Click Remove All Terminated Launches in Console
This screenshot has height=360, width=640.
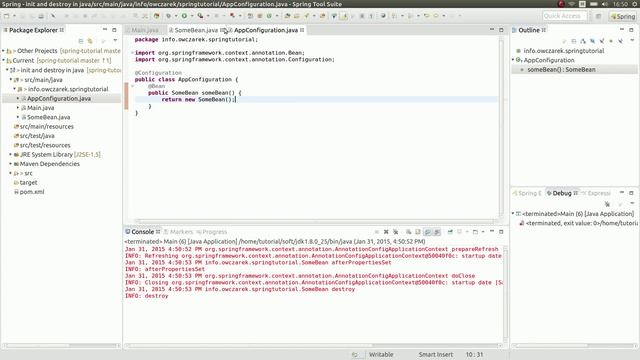point(396,232)
